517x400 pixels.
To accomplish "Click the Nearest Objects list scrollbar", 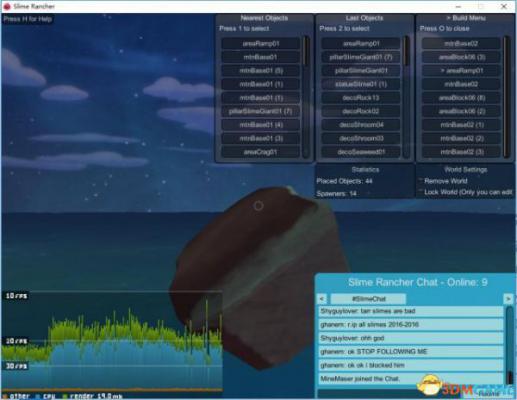I will coord(306,97).
